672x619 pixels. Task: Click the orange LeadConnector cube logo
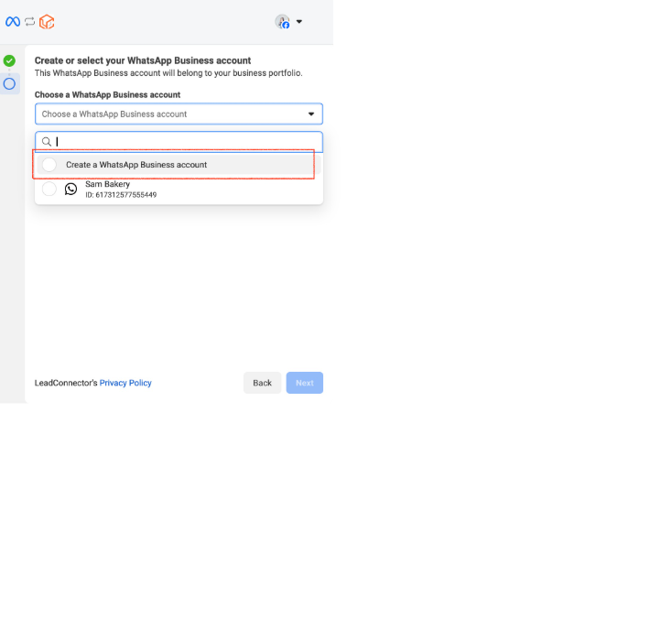coord(47,21)
